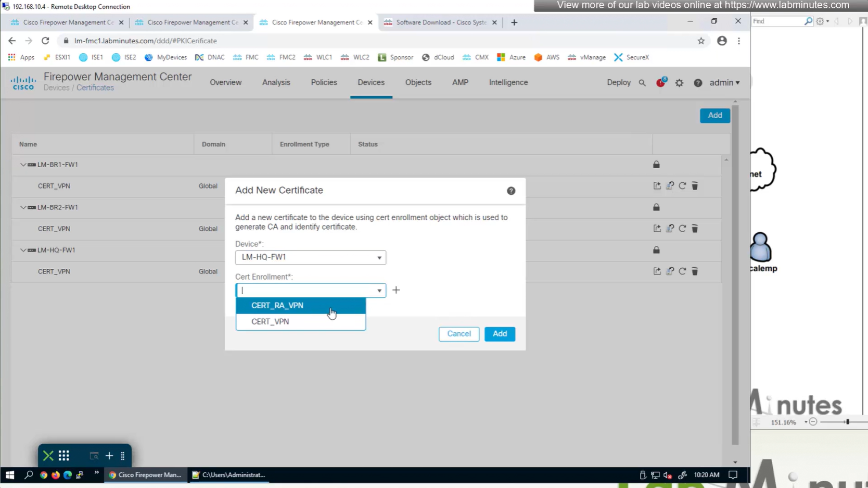Open the Device dropdown showing LM-HQ-FW1

tap(311, 257)
